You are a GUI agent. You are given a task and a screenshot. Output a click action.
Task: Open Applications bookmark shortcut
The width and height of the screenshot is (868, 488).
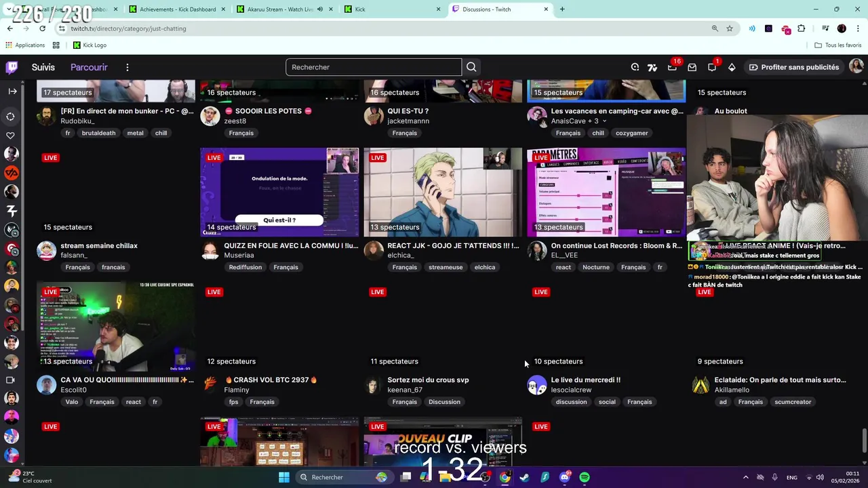(x=25, y=45)
